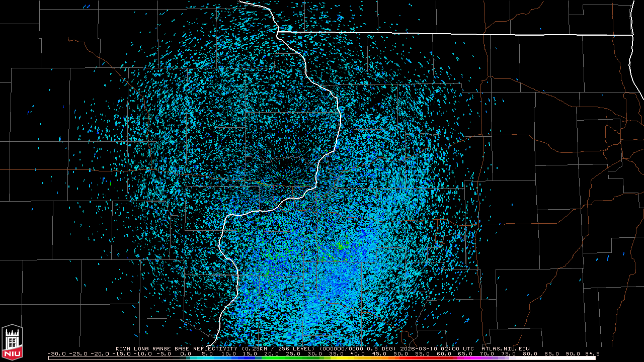Viewport: 644px width, 362px height.
Task: Click the 94.5 maximum scale label
Action: point(592,353)
